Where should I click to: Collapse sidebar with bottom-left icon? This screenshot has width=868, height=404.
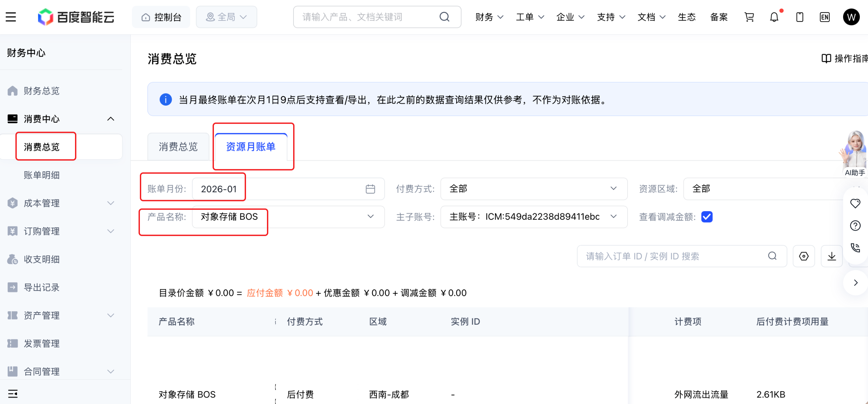(x=13, y=394)
